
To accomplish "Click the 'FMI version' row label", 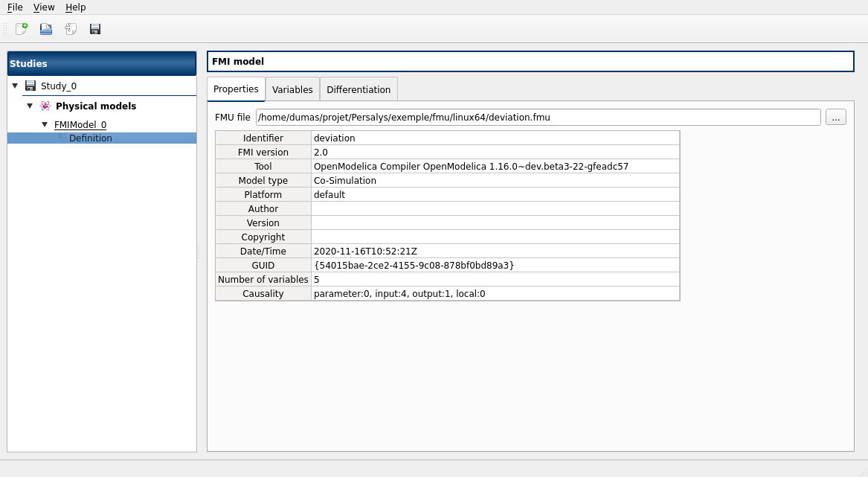I will click(263, 153).
